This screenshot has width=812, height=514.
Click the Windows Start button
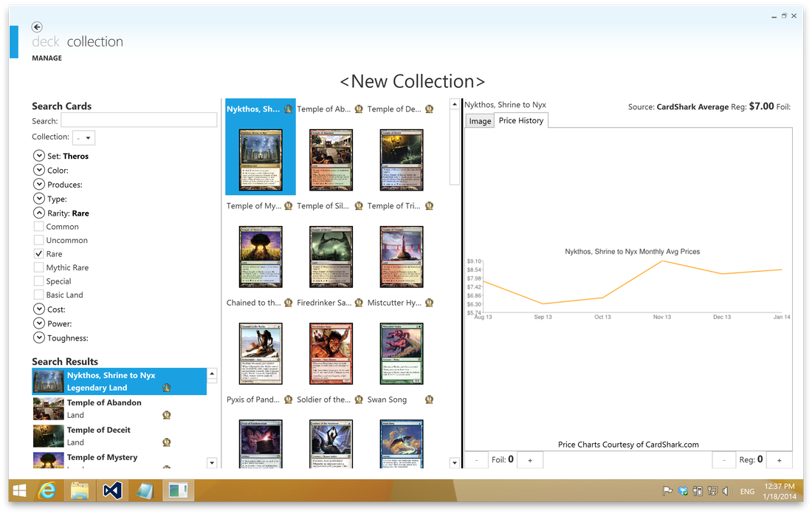19,490
